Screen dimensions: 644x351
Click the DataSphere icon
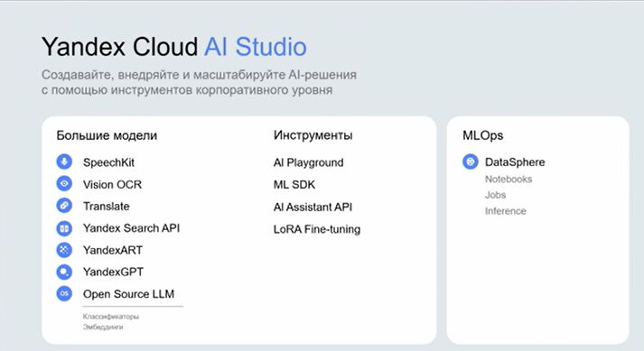(x=471, y=162)
